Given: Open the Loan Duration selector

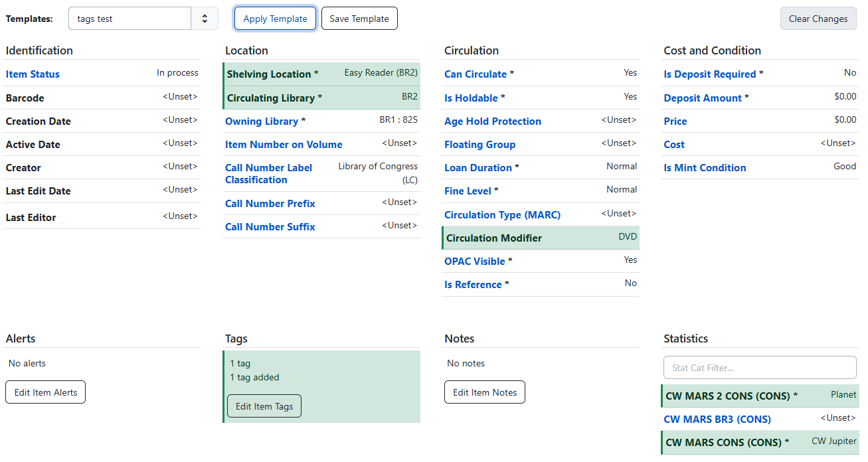Looking at the screenshot, I should [478, 167].
